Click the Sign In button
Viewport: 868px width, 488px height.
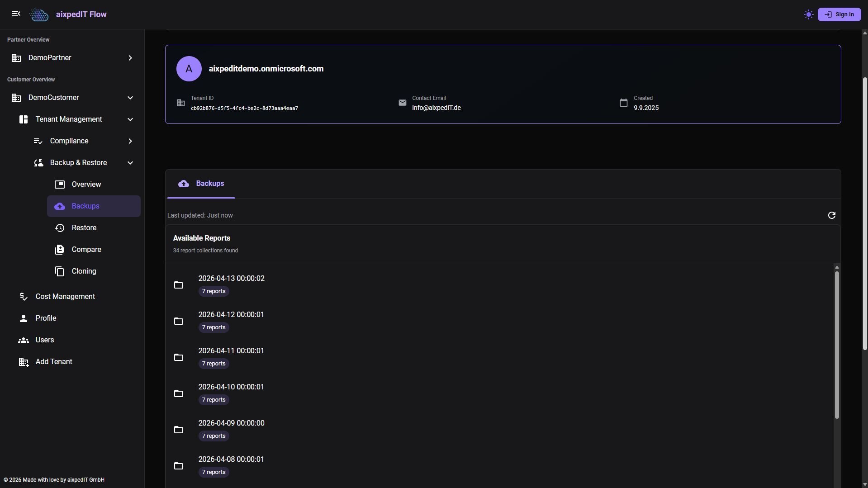point(839,14)
